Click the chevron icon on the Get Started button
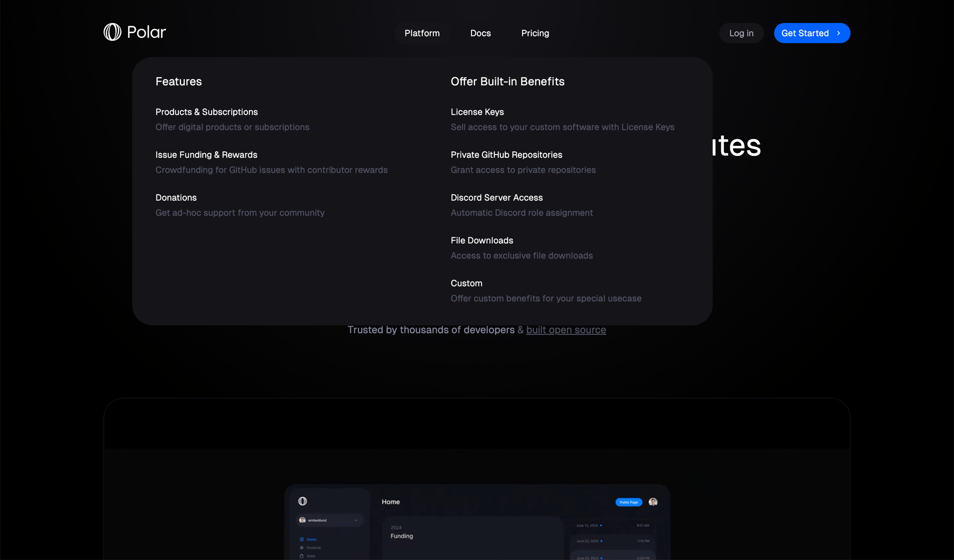 [x=839, y=33]
